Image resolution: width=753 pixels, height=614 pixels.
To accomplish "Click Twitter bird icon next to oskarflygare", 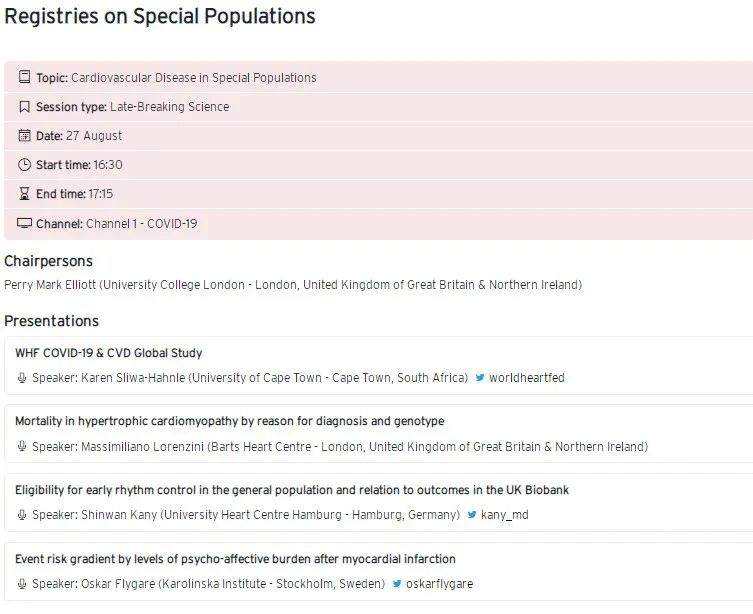I will coord(397,584).
